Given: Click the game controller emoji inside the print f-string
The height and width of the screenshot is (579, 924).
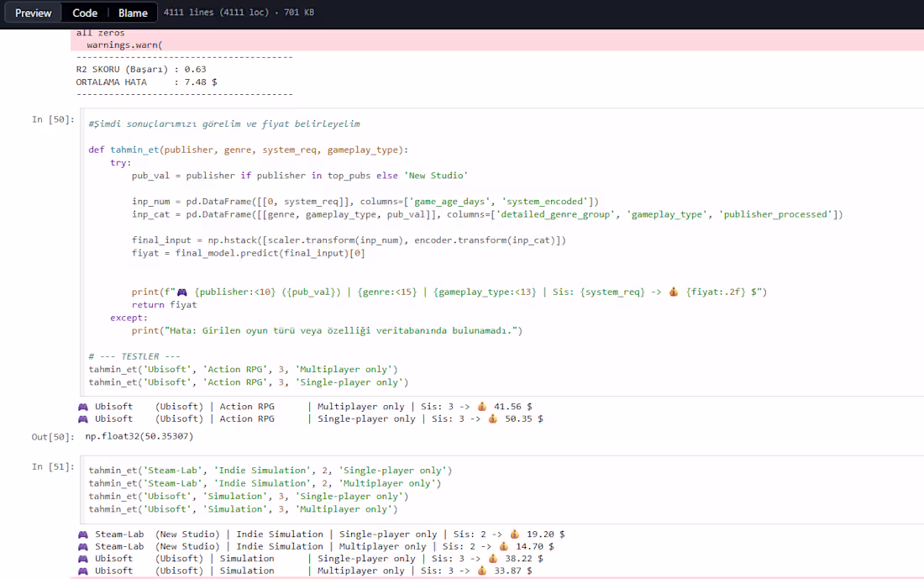Looking at the screenshot, I should click(182, 292).
